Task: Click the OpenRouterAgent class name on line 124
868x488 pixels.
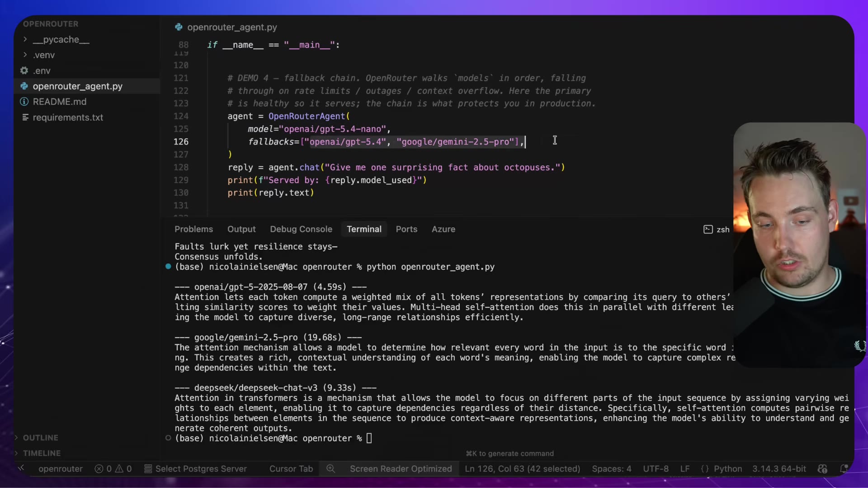Action: tap(307, 116)
